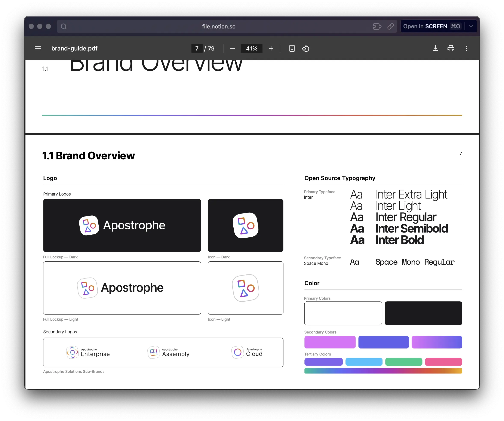Click the sky blue tertiary color swatch
This screenshot has width=504, height=421.
click(364, 362)
